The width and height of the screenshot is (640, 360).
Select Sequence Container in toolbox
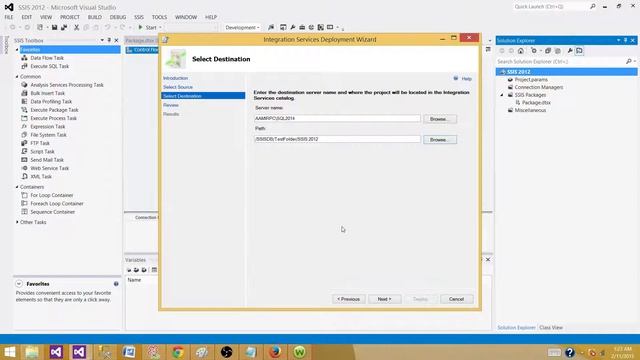point(52,212)
